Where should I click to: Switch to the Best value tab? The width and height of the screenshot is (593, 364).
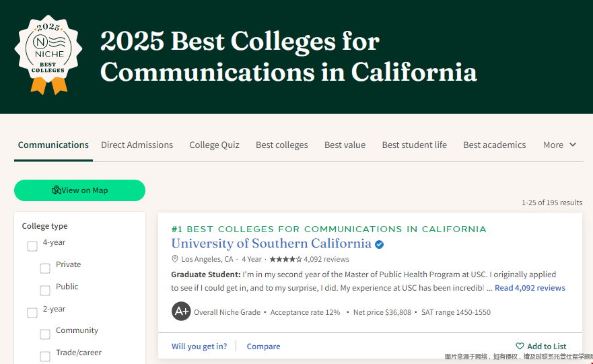(x=345, y=145)
